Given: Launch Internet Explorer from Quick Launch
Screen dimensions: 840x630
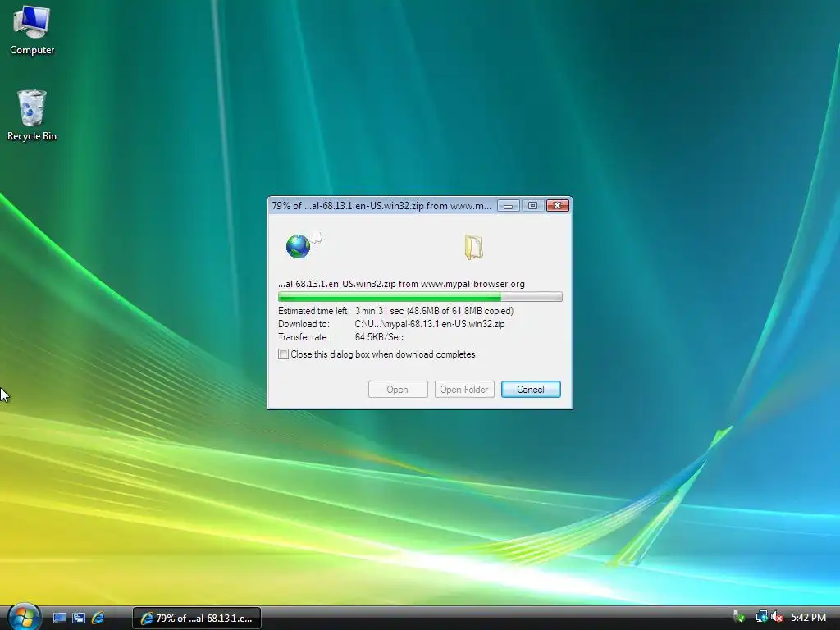Looking at the screenshot, I should [98, 619].
